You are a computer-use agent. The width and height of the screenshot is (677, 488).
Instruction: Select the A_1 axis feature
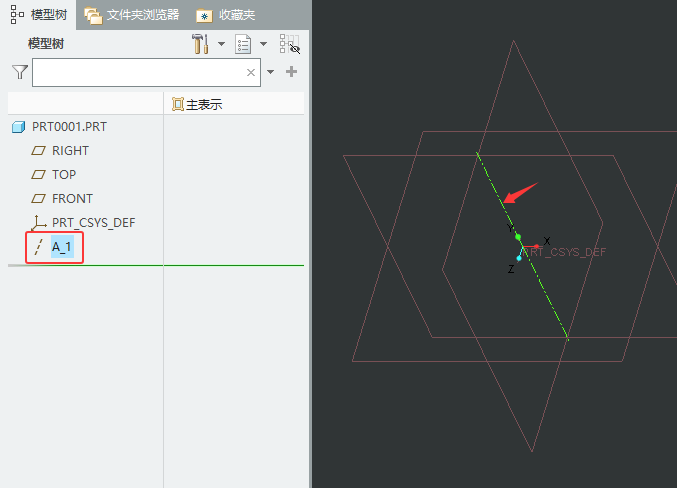(x=62, y=247)
